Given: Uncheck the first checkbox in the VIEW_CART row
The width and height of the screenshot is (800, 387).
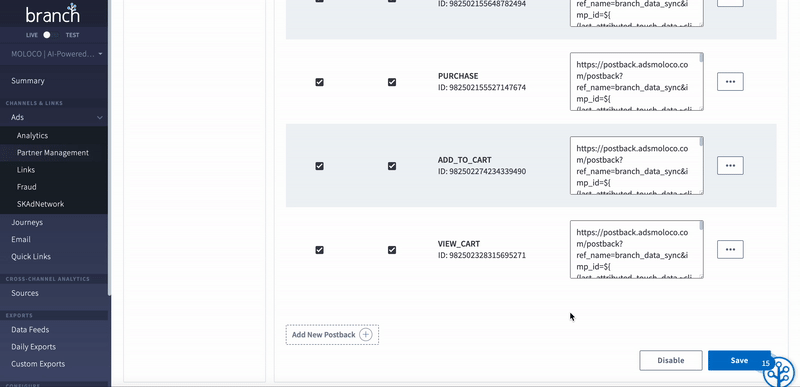Looking at the screenshot, I should coord(319,250).
